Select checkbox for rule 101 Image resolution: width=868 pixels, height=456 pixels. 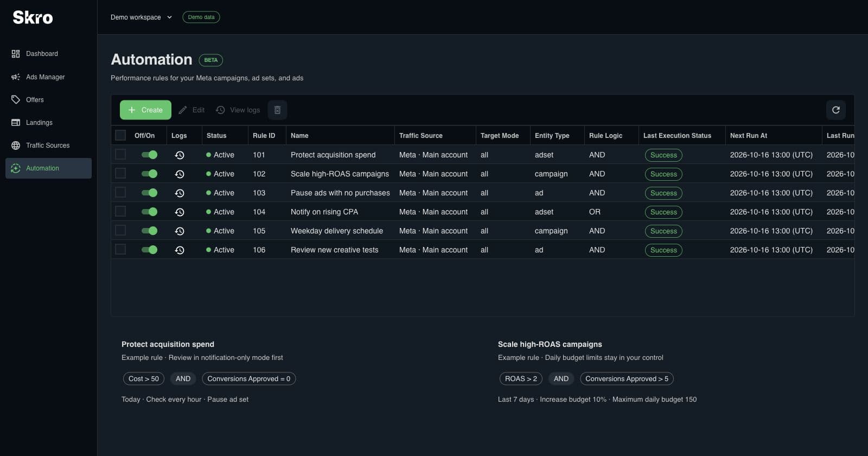(120, 154)
